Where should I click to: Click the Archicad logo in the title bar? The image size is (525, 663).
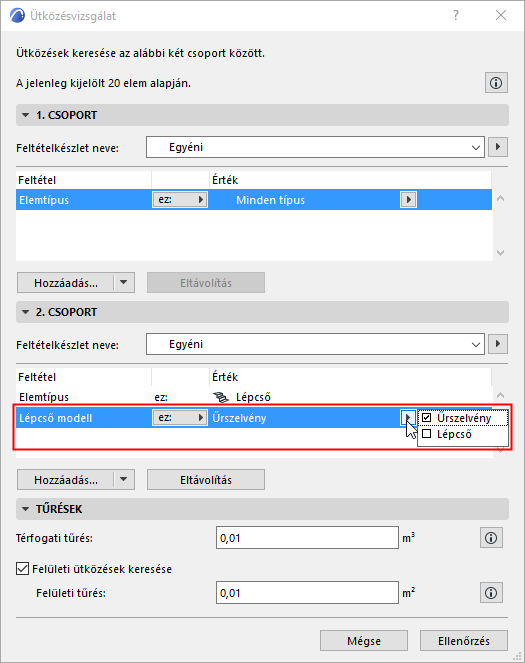coord(17,15)
